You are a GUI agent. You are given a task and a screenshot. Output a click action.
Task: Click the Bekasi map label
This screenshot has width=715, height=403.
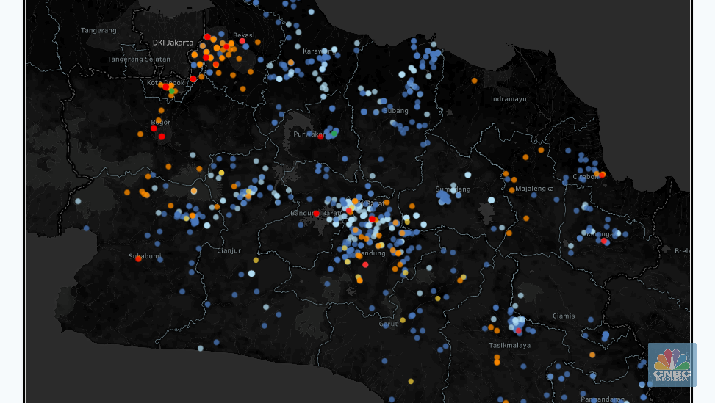(243, 35)
